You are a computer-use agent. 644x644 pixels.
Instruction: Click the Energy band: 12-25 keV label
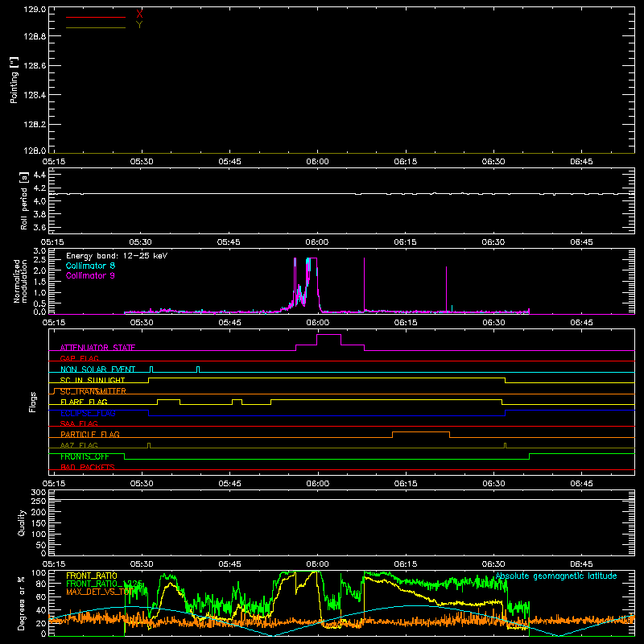117,256
